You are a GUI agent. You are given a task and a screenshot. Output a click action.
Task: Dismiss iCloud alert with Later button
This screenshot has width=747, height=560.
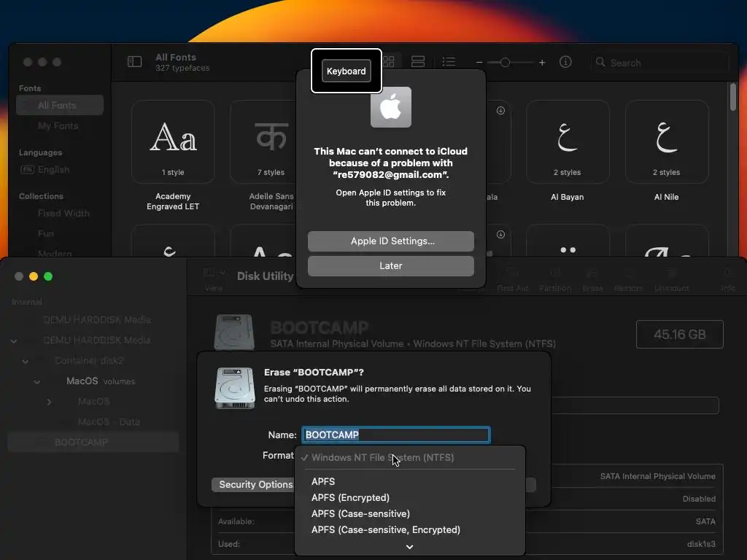[391, 266]
